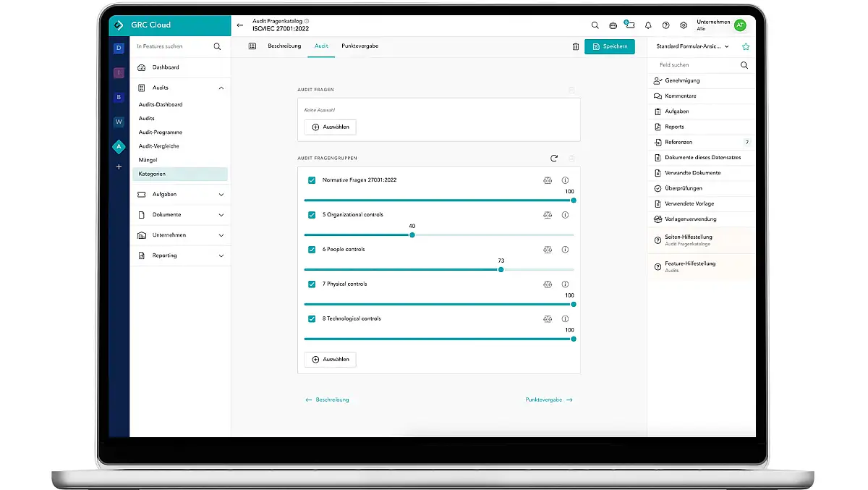Open the settings gear icon
The image size is (868, 490).
684,25
